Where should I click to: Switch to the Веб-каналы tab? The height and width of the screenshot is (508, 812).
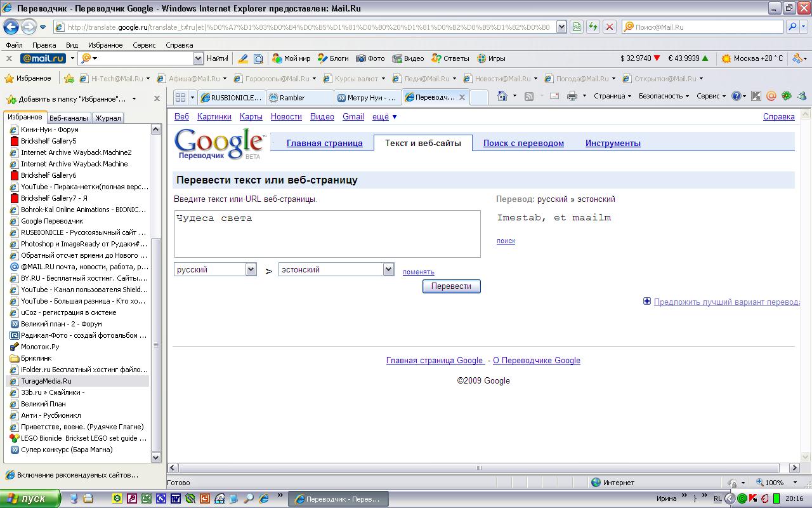tap(69, 117)
